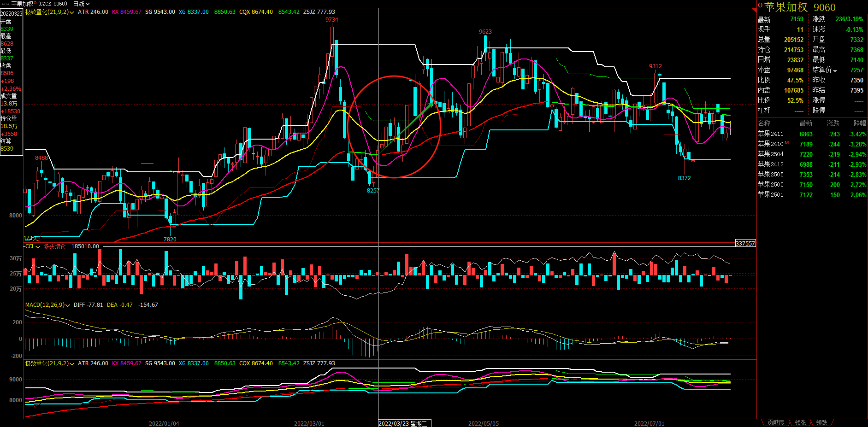Click the 8488 price label
Screen dimensions: 868x427
pos(41,158)
